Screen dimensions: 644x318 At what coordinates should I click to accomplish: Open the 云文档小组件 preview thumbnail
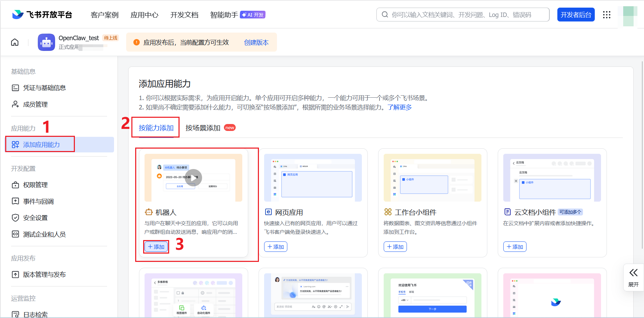tap(552, 178)
